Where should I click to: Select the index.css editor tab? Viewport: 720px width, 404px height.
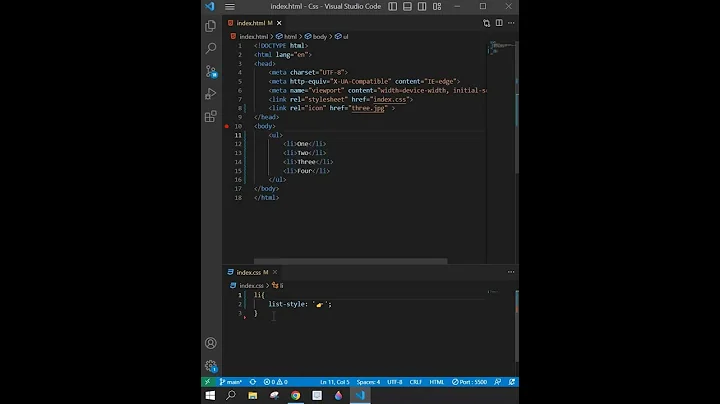pos(248,272)
